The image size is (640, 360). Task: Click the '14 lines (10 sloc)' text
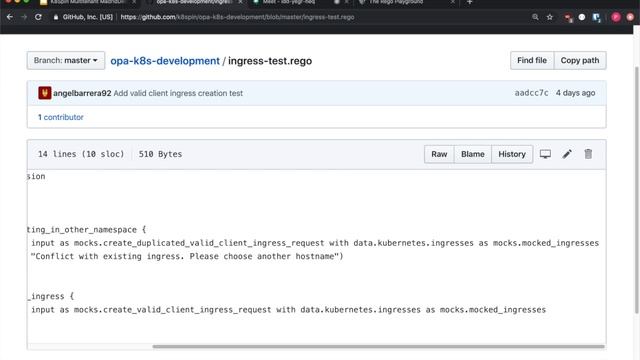(81, 154)
